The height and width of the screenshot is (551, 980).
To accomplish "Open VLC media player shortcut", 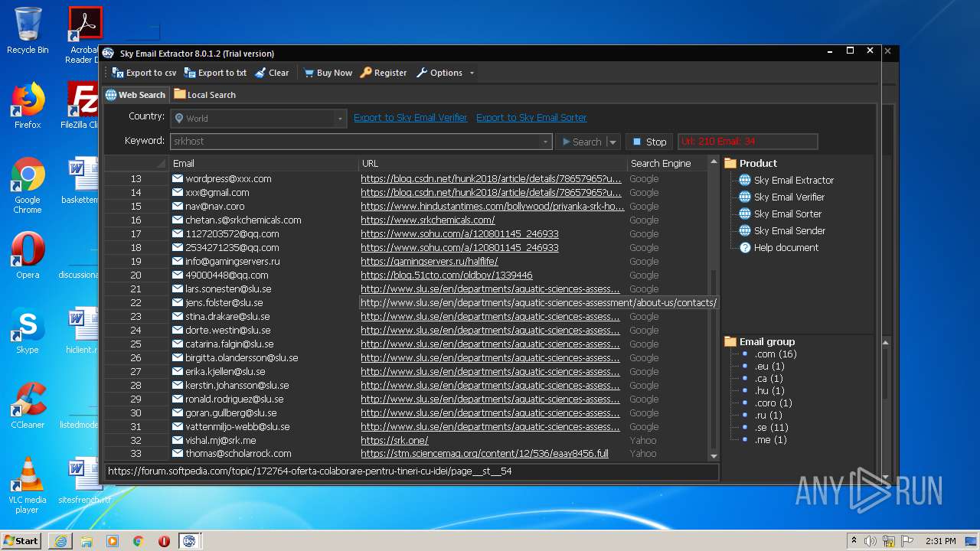I will 28,485.
